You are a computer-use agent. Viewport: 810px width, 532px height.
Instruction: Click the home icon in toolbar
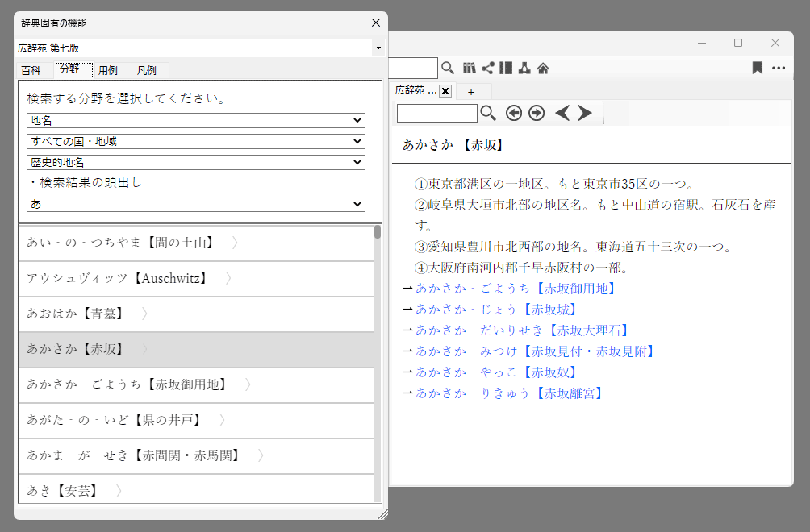(543, 69)
